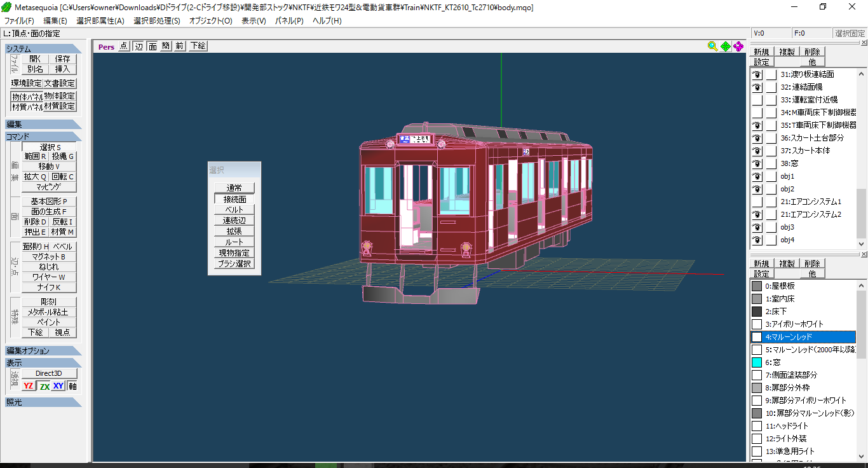This screenshot has height=468, width=868.
Task: Lock the obj1 object checkbox
Action: click(771, 176)
